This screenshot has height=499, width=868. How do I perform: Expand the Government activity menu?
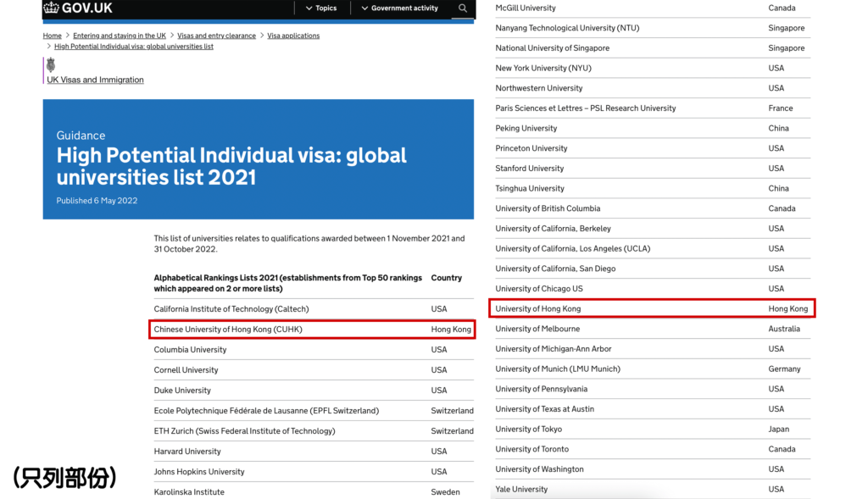click(399, 8)
